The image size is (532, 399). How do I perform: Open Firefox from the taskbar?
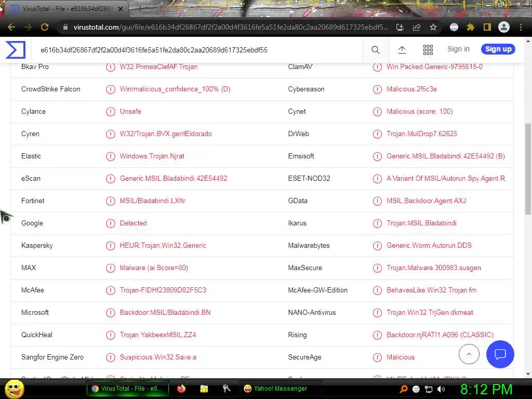[181, 389]
